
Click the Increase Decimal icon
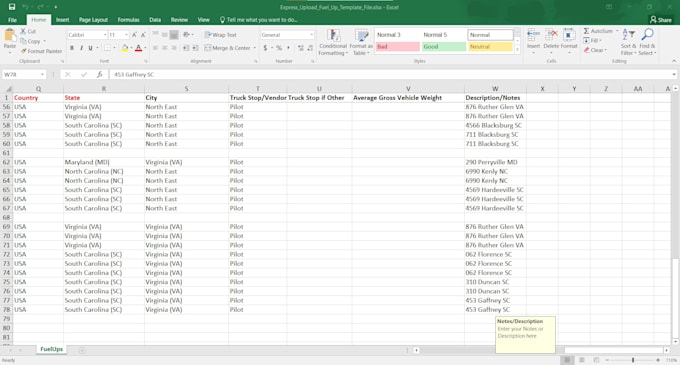tap(301, 48)
